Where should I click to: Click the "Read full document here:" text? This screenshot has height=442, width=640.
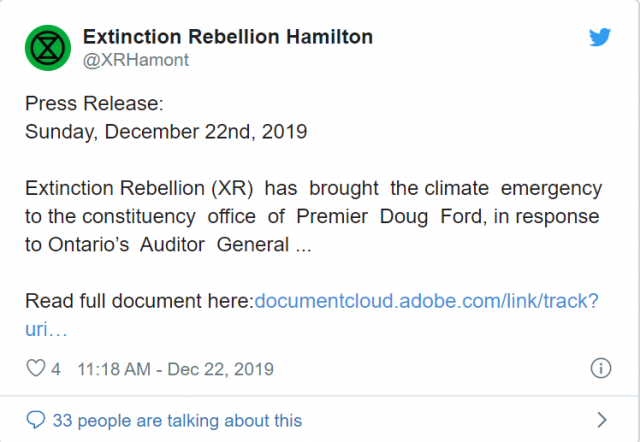(140, 301)
